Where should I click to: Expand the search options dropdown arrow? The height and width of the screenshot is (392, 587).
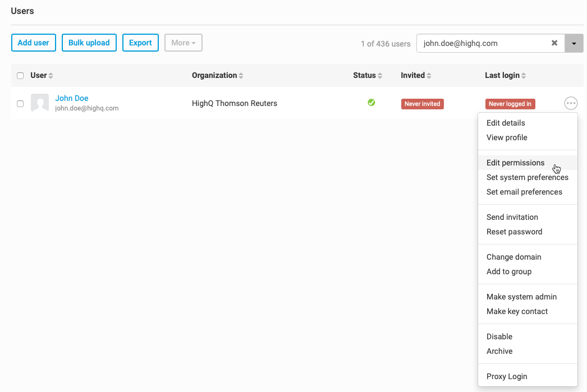[x=574, y=43]
